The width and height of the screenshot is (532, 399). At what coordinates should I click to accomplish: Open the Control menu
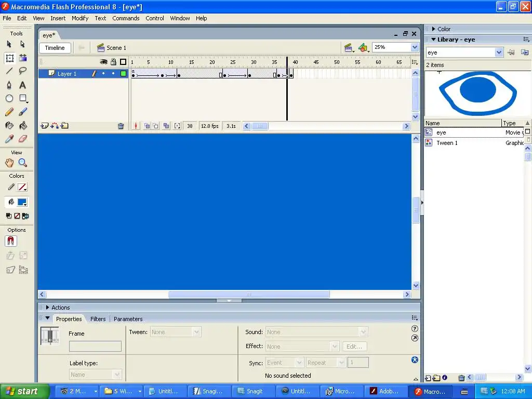point(155,18)
